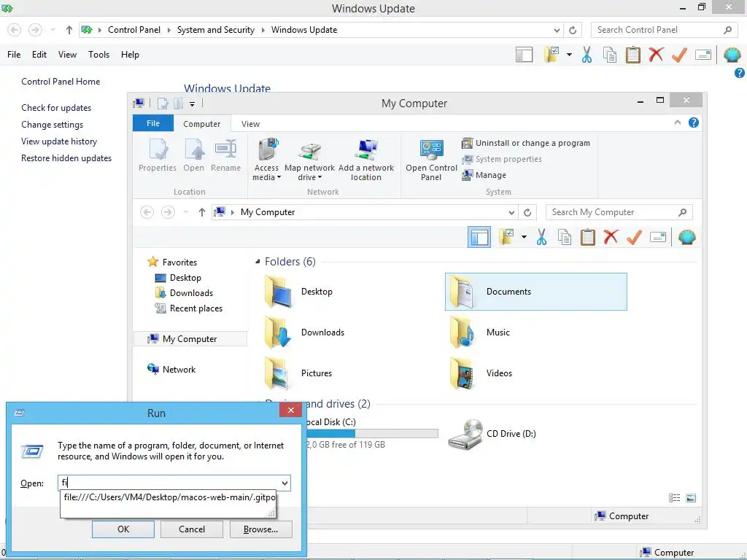747x560 pixels.
Task: Click the scissors Cut icon in Windows Update toolbar
Action: pos(587,55)
